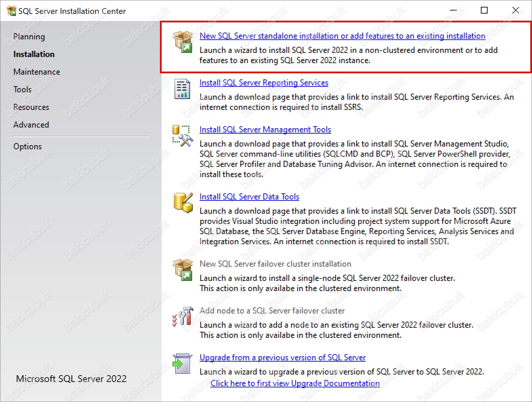Open the Planning section
This screenshot has width=532, height=402.
click(29, 37)
